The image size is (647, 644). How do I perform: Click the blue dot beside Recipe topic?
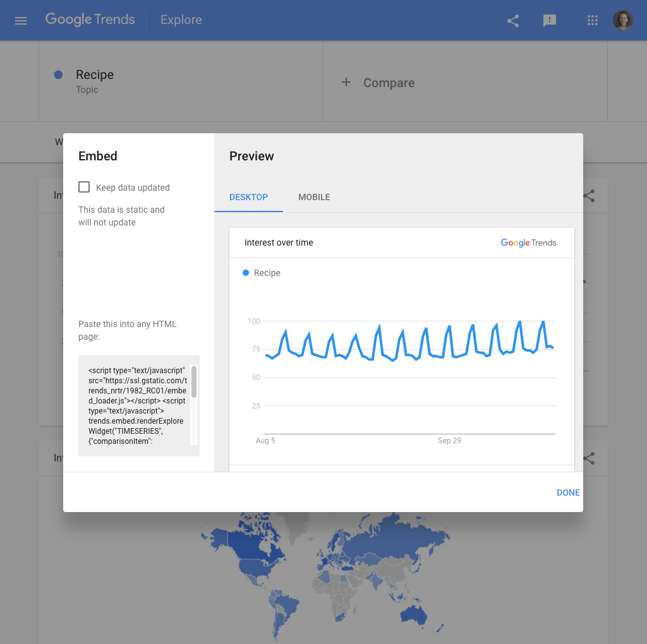58,75
